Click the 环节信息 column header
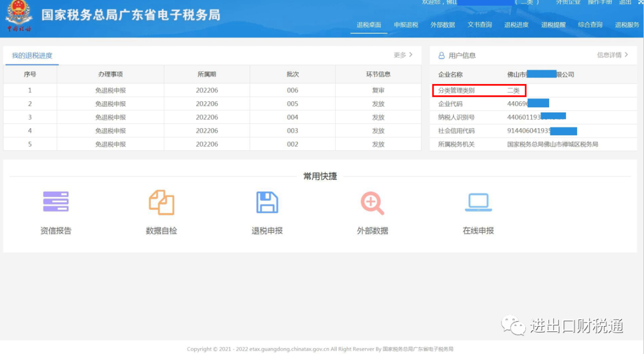The image size is (644, 354). (x=378, y=74)
